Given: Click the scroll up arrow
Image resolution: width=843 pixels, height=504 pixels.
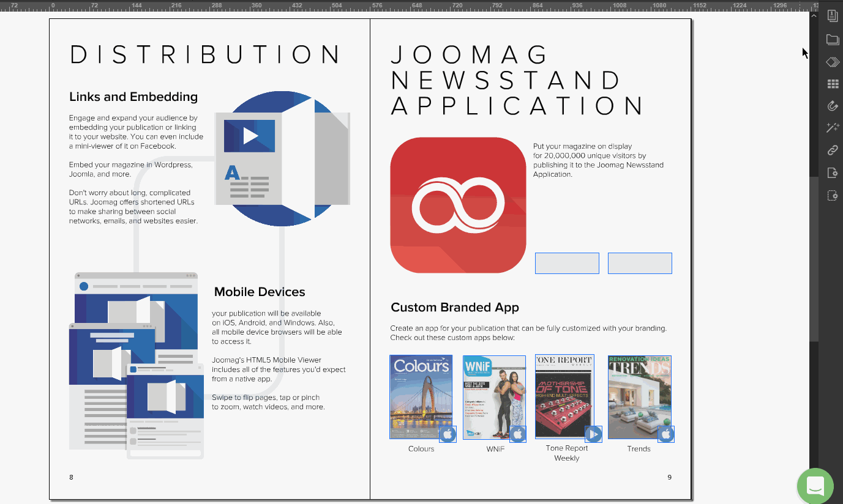Looking at the screenshot, I should [814, 15].
